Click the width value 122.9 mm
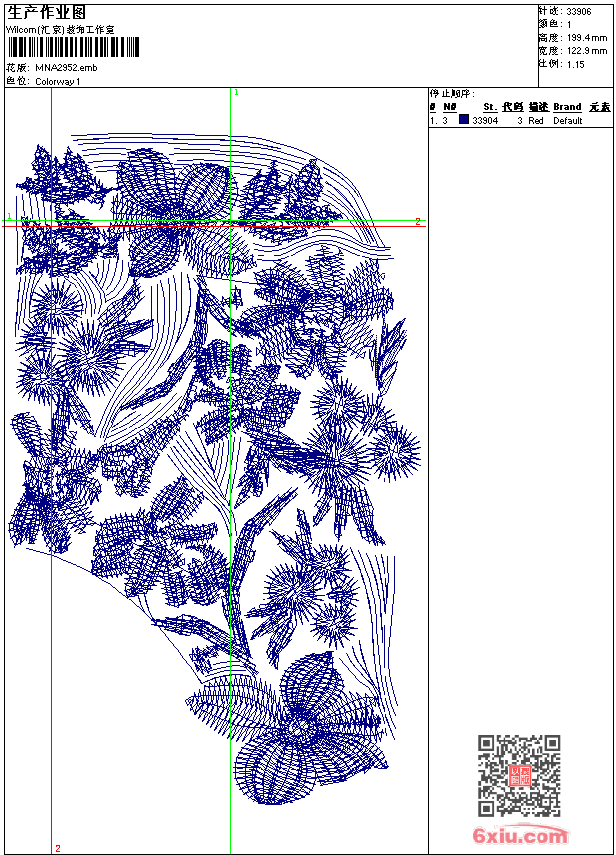The width and height of the screenshot is (616, 855). pos(586,51)
